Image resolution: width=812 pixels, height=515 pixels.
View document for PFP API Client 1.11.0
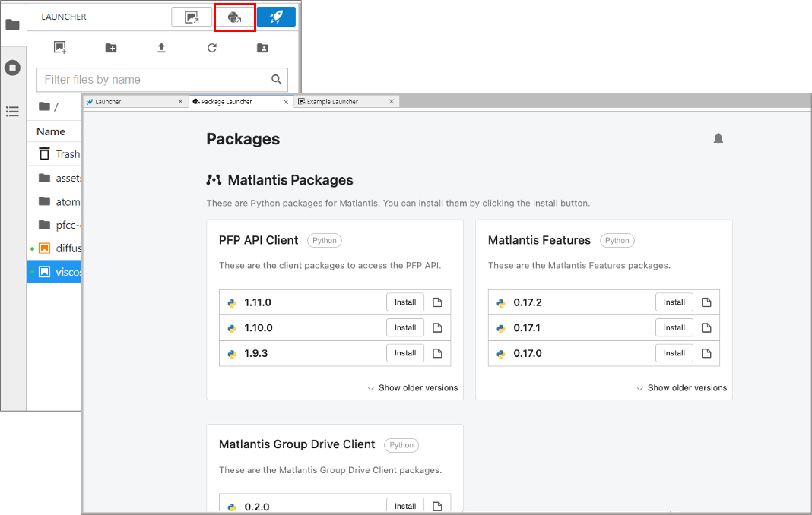437,302
